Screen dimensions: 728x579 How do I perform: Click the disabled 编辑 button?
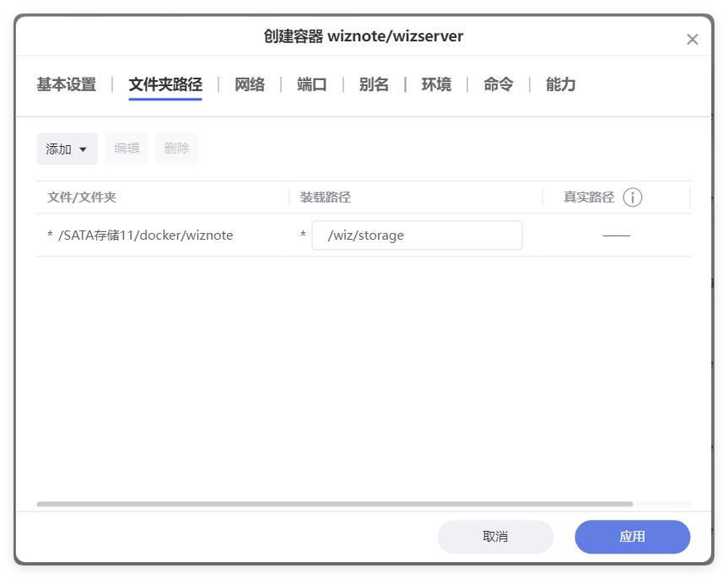(x=126, y=149)
